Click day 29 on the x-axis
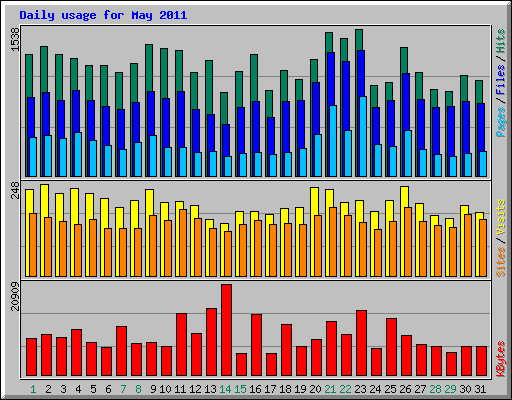Image resolution: width=512 pixels, height=400 pixels. point(450,389)
